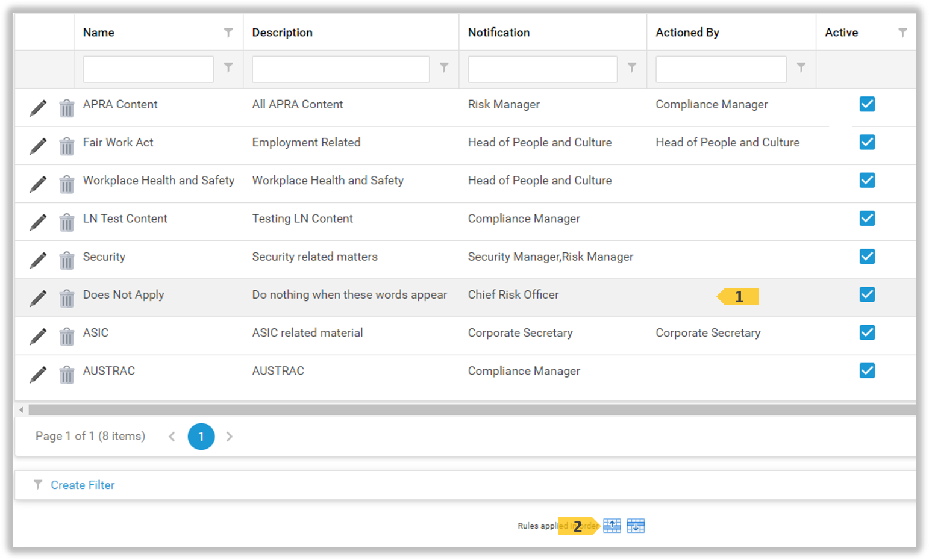
Task: Delete the AUSTRAC rule with trash icon
Action: click(66, 375)
